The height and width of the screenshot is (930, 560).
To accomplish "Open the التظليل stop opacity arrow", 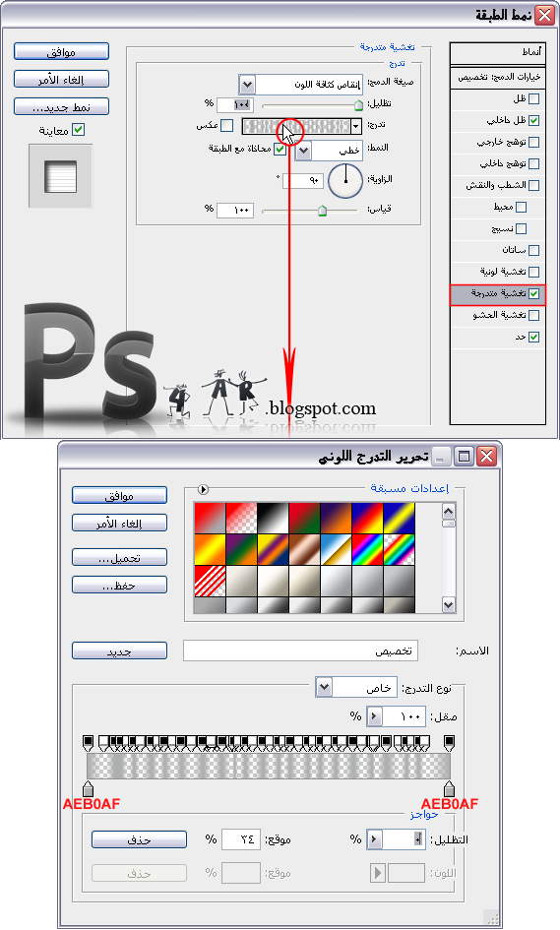I will click(374, 839).
